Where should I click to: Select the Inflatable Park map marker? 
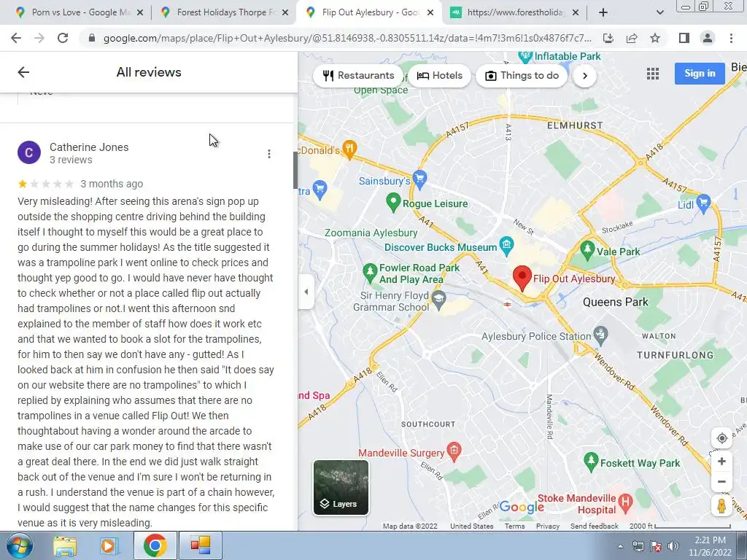525,56
